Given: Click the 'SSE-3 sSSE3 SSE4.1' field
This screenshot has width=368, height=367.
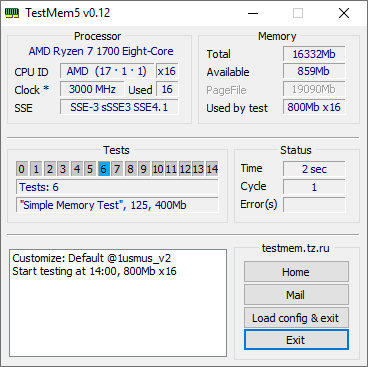Looking at the screenshot, I should (x=119, y=107).
